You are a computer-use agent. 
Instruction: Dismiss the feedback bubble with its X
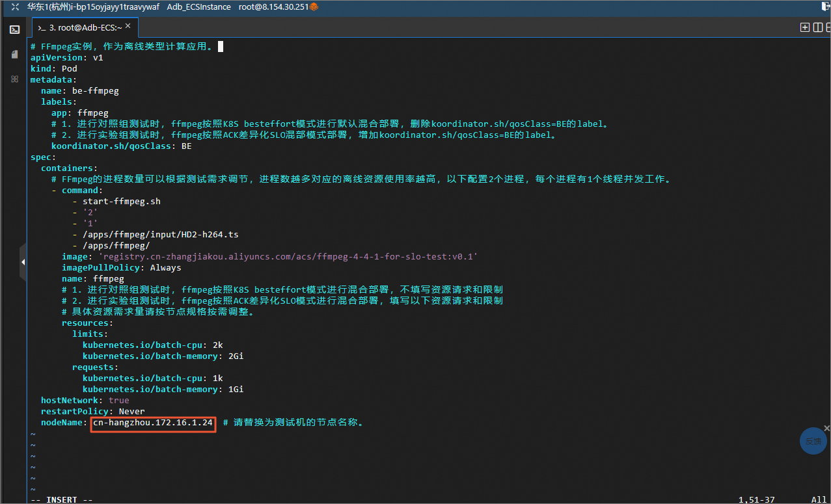point(827,428)
